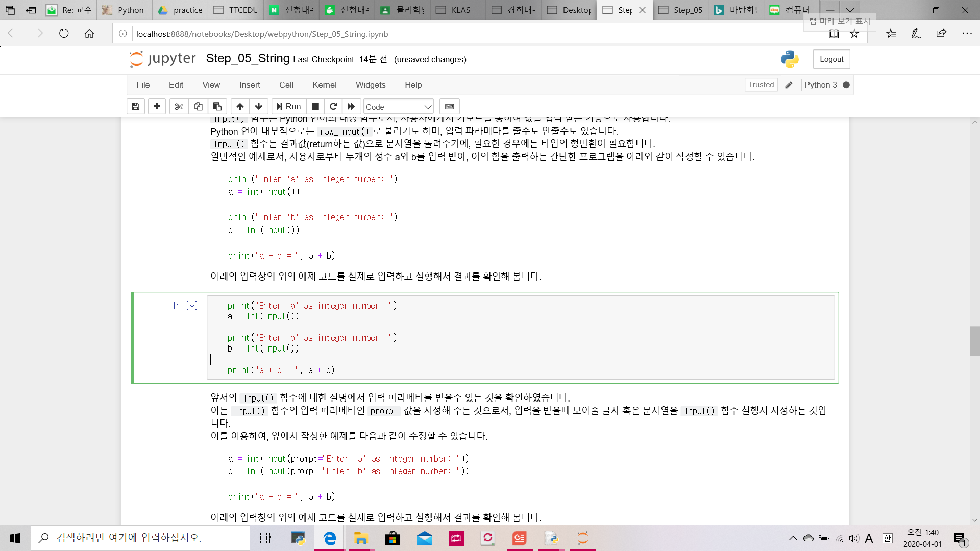Screen dimensions: 980x551
Task: Click the Trusted notebook indicator
Action: [761, 85]
